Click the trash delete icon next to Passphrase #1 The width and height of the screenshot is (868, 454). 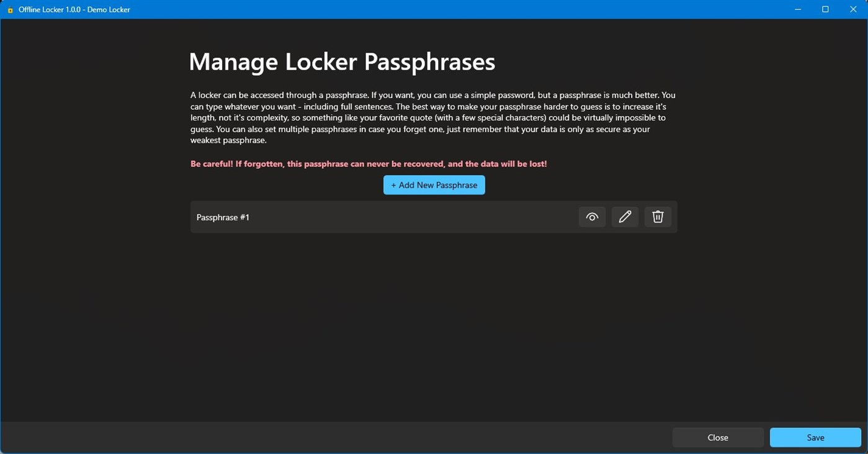click(x=657, y=216)
